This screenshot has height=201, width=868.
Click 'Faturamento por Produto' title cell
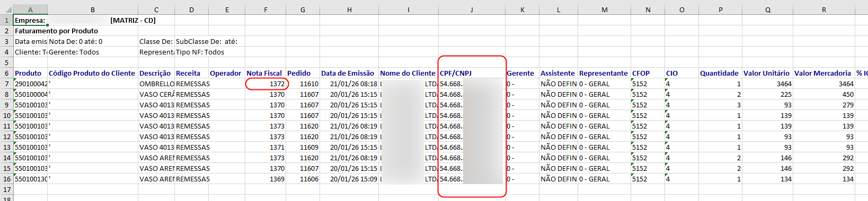56,31
